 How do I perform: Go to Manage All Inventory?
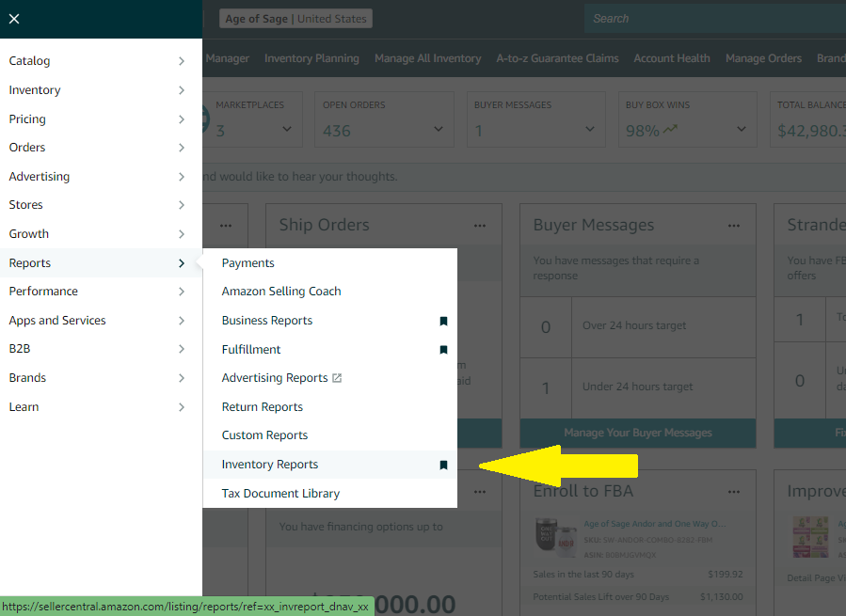(x=428, y=58)
